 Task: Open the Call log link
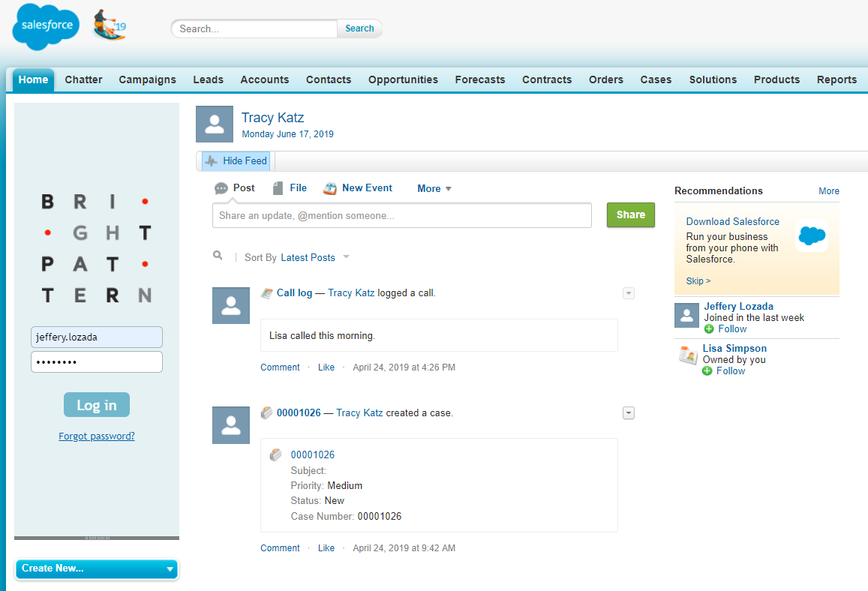click(295, 292)
